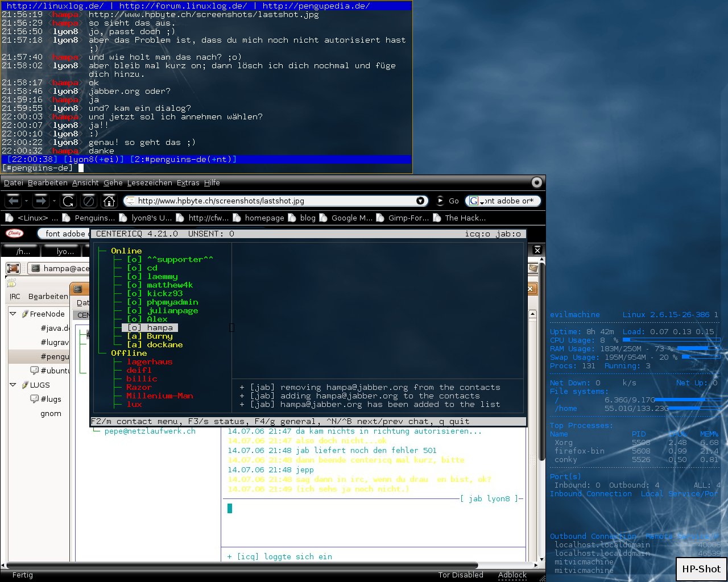Reload the page with the refresh icon
Screen dimensions: 728x582
click(x=68, y=201)
